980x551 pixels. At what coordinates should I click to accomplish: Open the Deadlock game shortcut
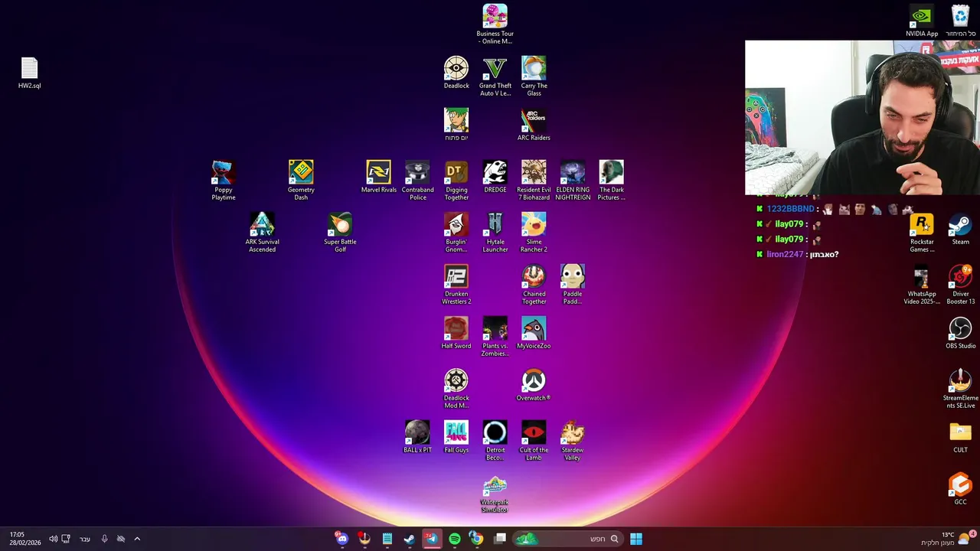tap(456, 73)
